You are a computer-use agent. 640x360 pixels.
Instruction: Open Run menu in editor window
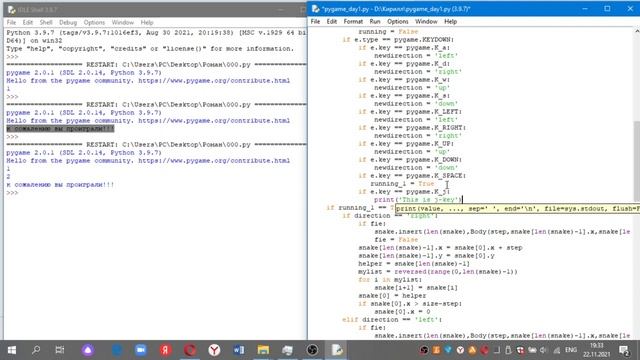click(375, 22)
